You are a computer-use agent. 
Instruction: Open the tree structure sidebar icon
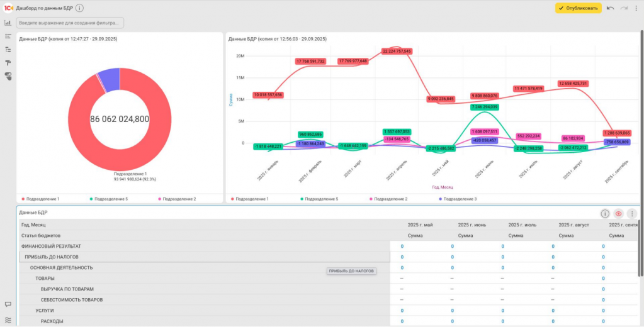(8, 50)
